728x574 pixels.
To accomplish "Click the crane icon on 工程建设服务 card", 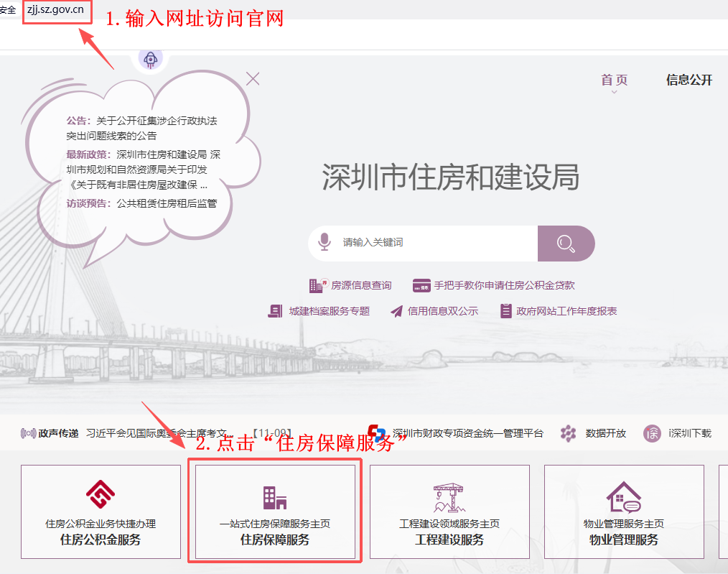I will [x=449, y=497].
